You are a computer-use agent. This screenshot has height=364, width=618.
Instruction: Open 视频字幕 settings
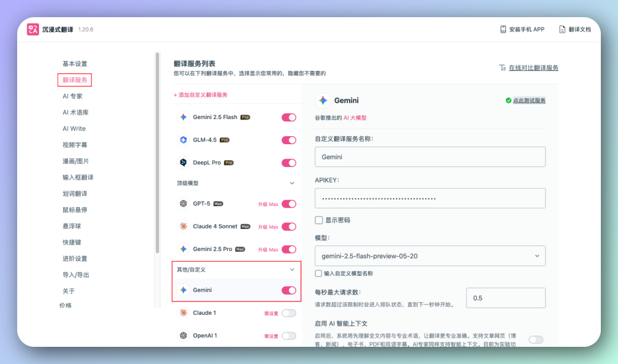pos(75,145)
